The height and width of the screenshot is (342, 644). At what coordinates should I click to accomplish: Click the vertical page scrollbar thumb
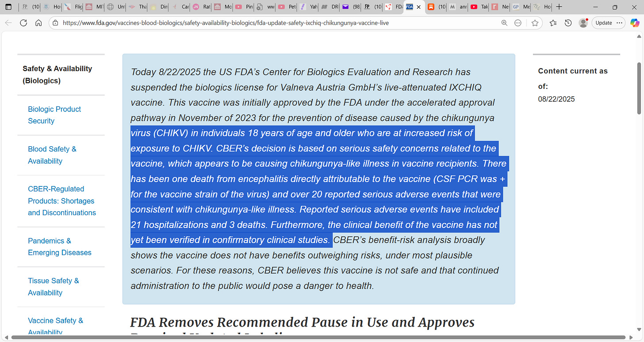[x=639, y=88]
